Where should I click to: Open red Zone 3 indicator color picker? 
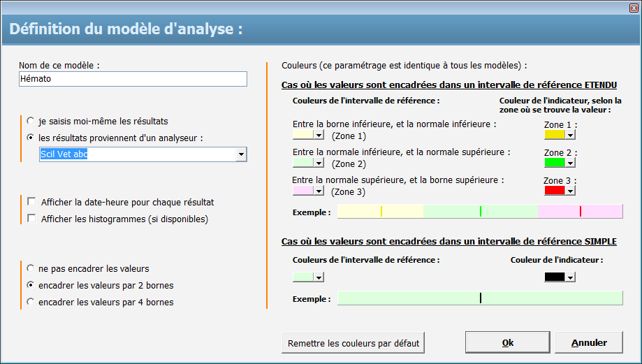tap(570, 191)
